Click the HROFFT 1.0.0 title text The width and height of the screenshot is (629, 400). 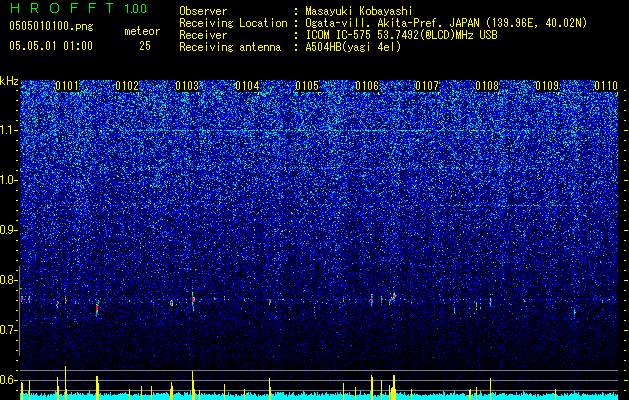pyautogui.click(x=79, y=8)
